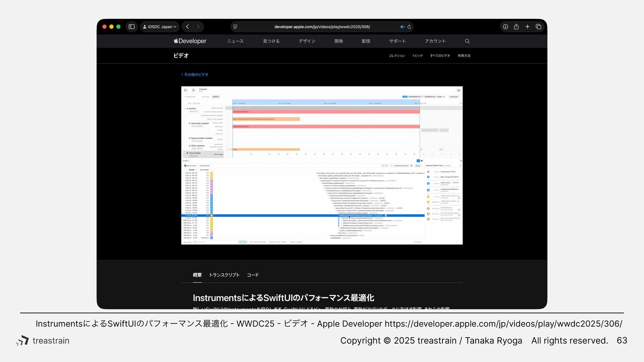Click the Instruments record button
The image size is (644, 362).
point(194,90)
